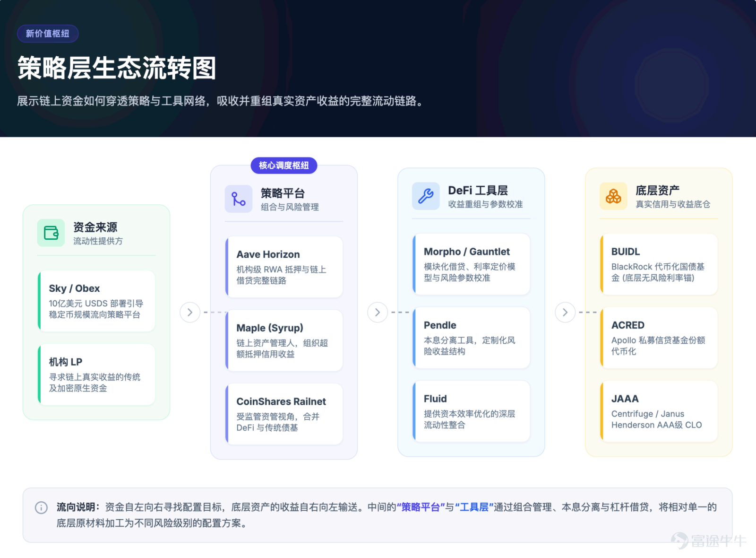Click the chevron arrow after 策略平台 column

378,312
